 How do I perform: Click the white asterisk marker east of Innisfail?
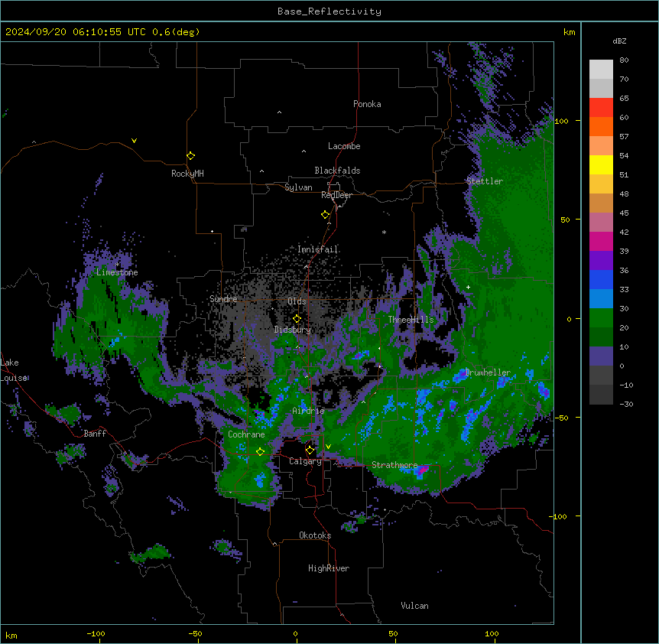pos(384,232)
